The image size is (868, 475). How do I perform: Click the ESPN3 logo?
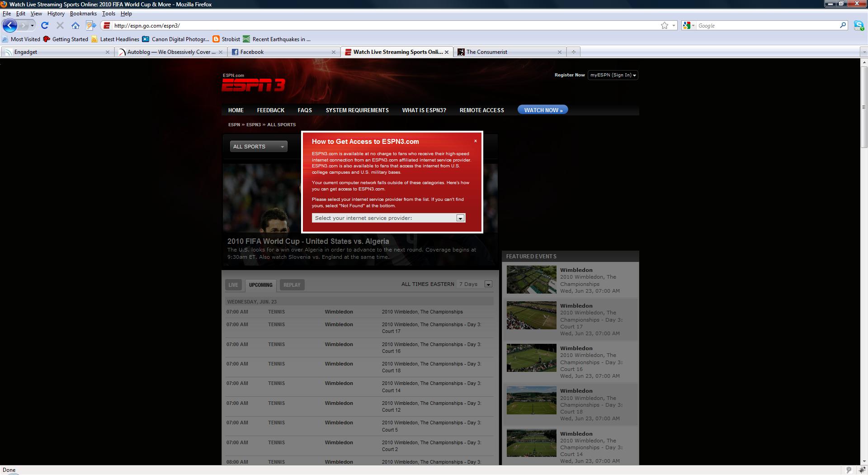tap(253, 85)
